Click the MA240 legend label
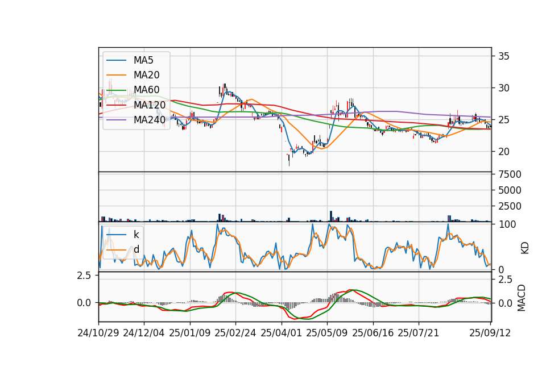The width and height of the screenshot is (546, 392). tap(150, 120)
